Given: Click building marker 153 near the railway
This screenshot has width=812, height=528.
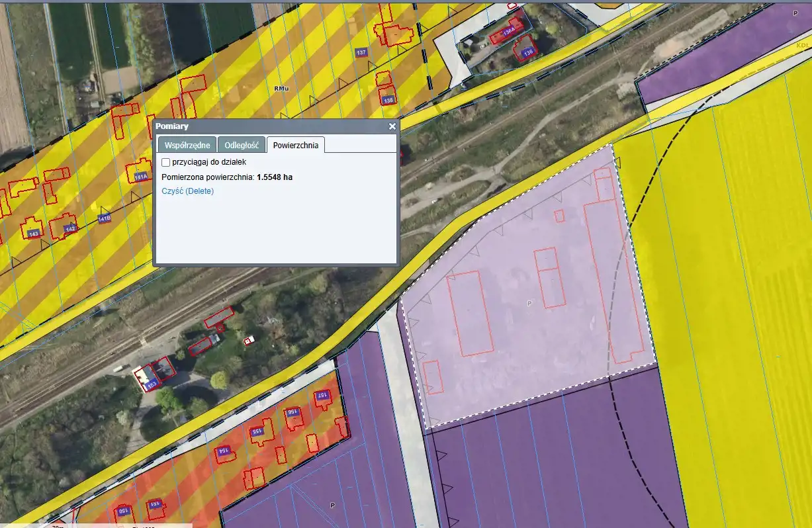Looking at the screenshot, I should point(150,384).
